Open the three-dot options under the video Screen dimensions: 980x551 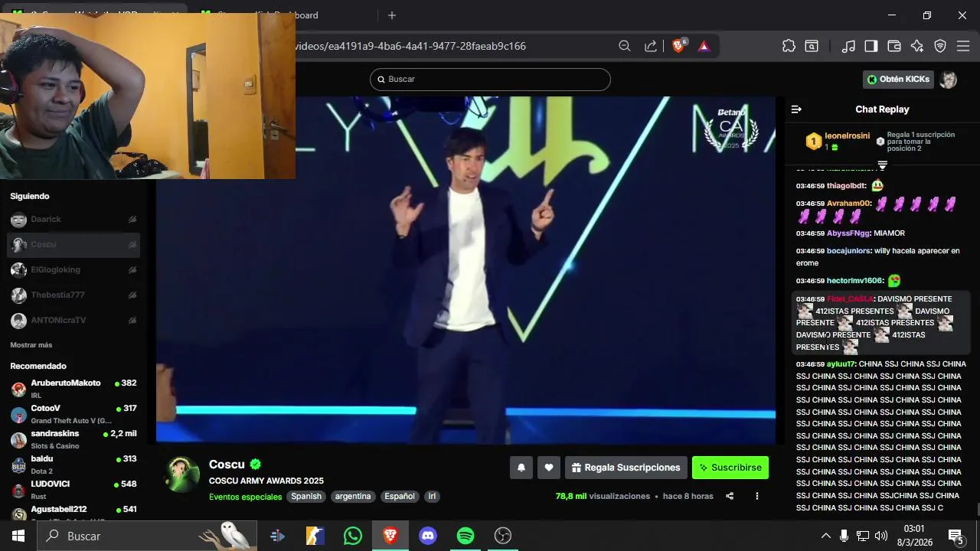tap(756, 496)
